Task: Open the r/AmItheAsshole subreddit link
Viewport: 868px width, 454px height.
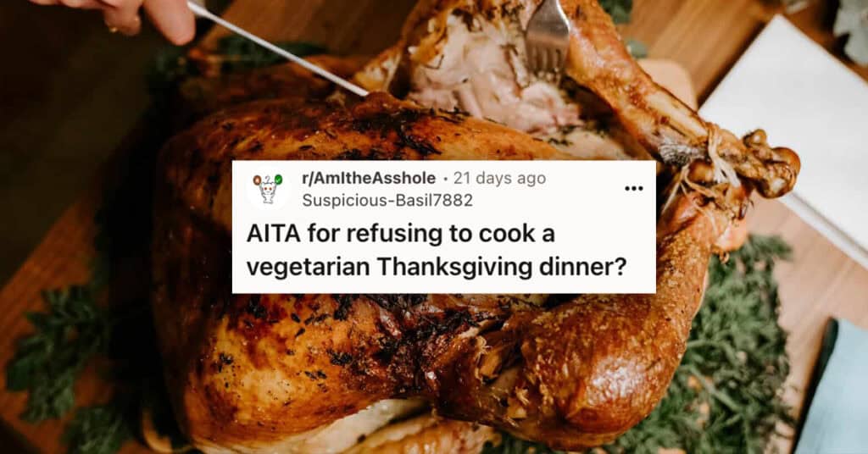Action: pyautogui.click(x=369, y=178)
